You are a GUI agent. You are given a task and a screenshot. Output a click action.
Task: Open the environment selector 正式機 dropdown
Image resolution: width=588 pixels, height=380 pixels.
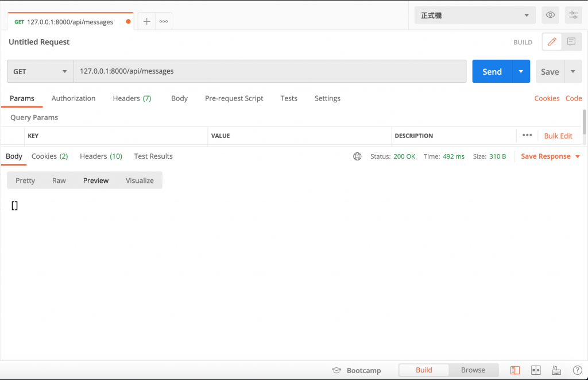tap(475, 15)
